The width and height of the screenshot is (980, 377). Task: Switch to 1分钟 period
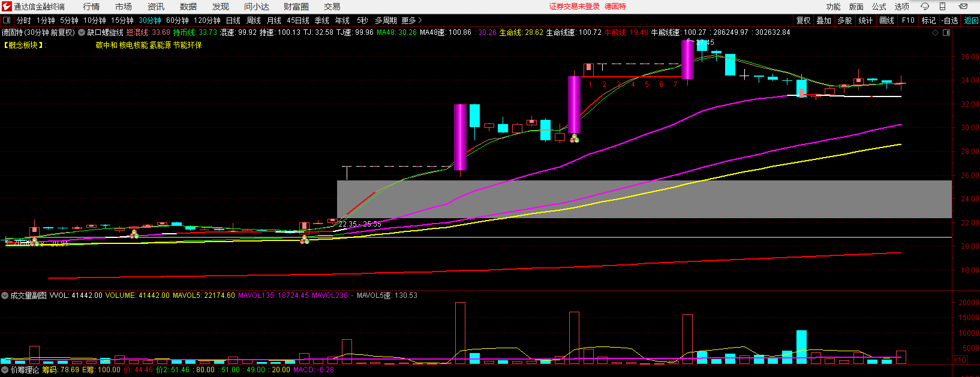[46, 20]
